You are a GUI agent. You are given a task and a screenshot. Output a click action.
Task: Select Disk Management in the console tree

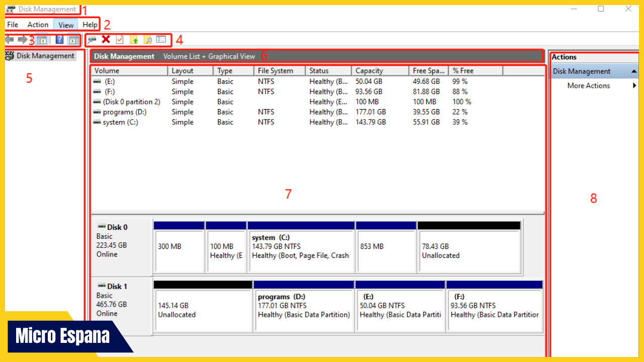(45, 56)
